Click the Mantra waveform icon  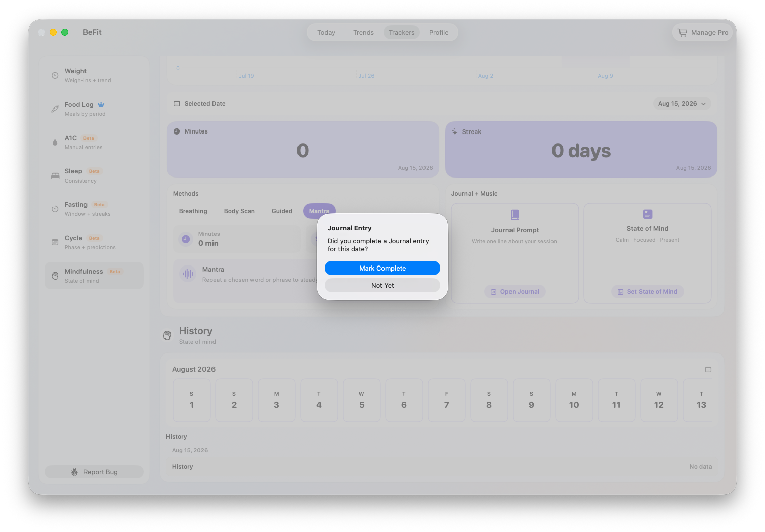click(188, 274)
